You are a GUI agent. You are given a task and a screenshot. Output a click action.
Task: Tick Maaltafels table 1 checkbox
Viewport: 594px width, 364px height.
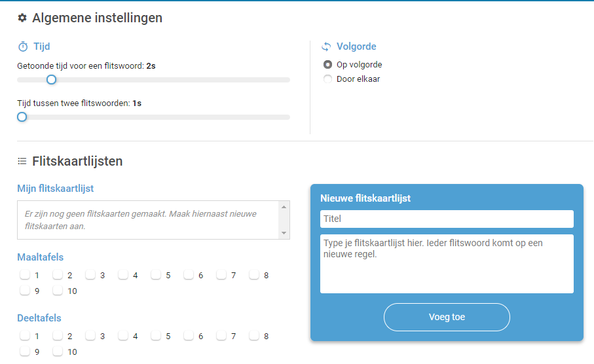click(x=25, y=274)
